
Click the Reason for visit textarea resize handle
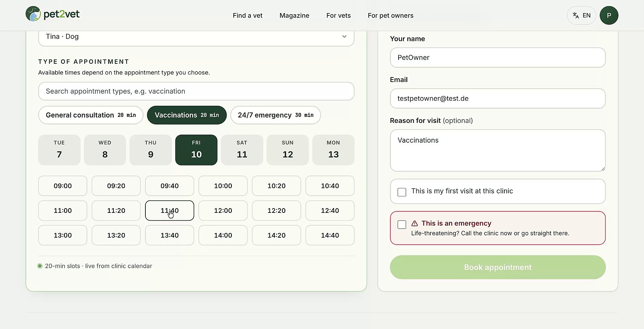(x=603, y=169)
